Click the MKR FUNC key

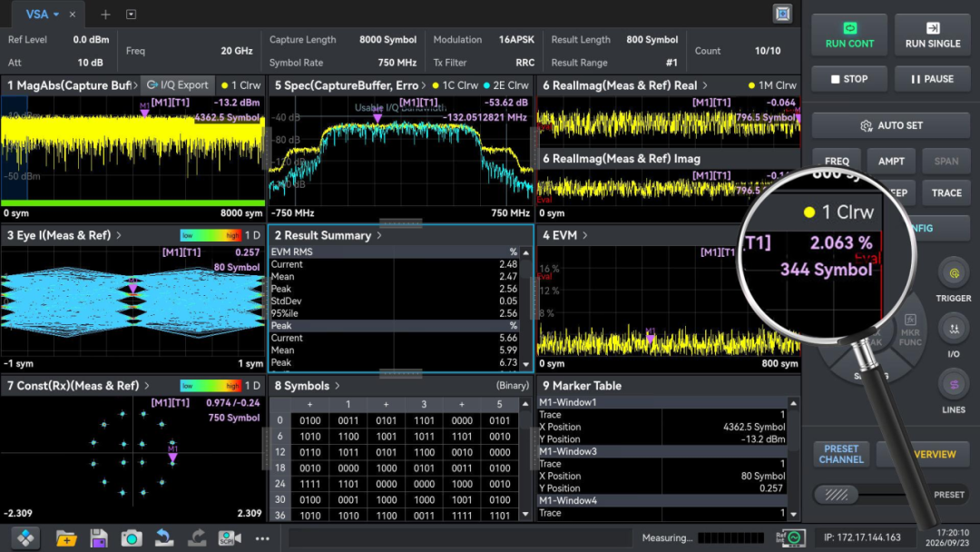910,331
